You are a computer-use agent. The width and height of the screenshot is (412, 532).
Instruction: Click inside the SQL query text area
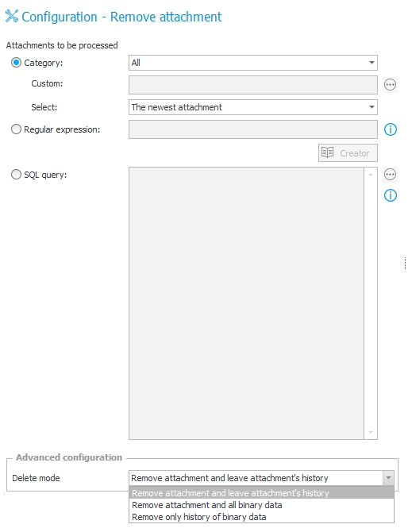pyautogui.click(x=247, y=303)
